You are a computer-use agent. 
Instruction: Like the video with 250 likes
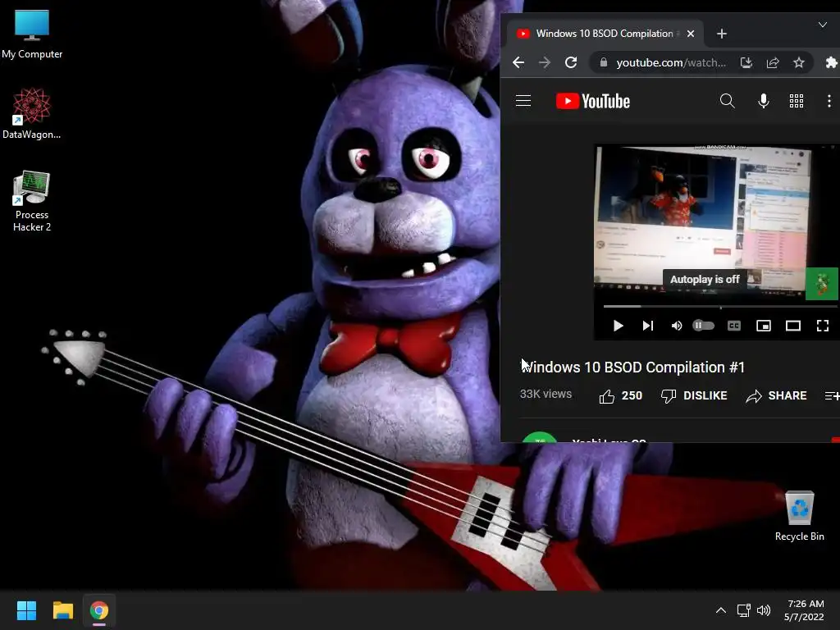(x=620, y=396)
